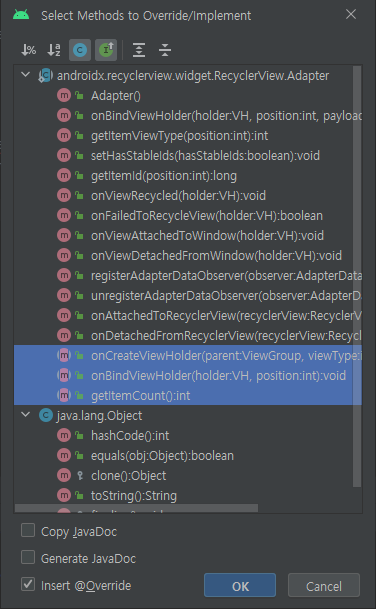
Task: Select toString():String method
Action: (x=188, y=496)
